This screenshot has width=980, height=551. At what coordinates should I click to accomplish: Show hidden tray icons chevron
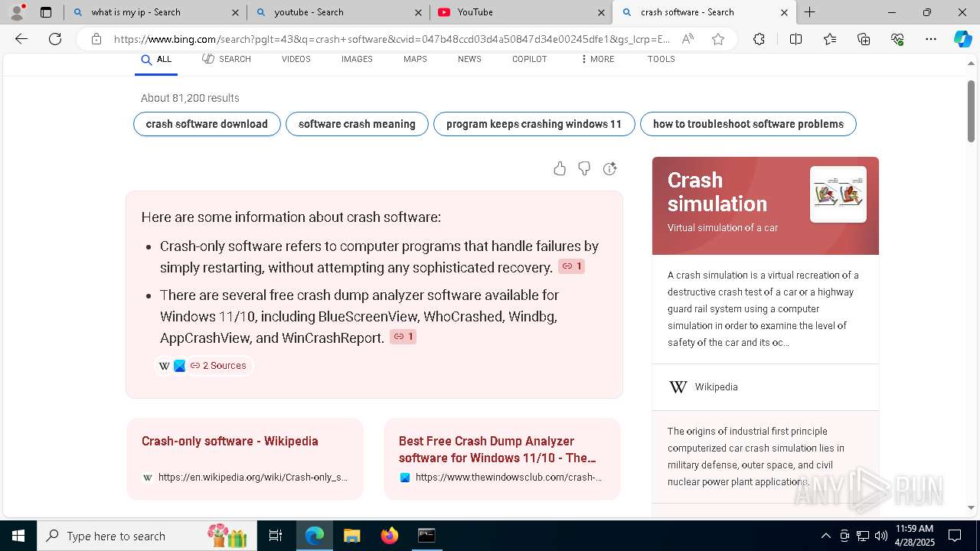(825, 536)
